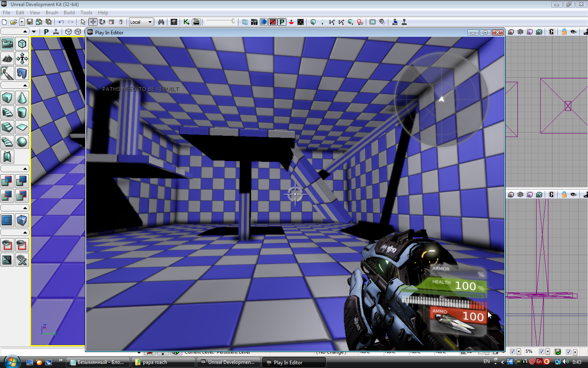The width and height of the screenshot is (588, 368).
Task: Open the last dropdown arrow in status bar
Action: (575, 352)
